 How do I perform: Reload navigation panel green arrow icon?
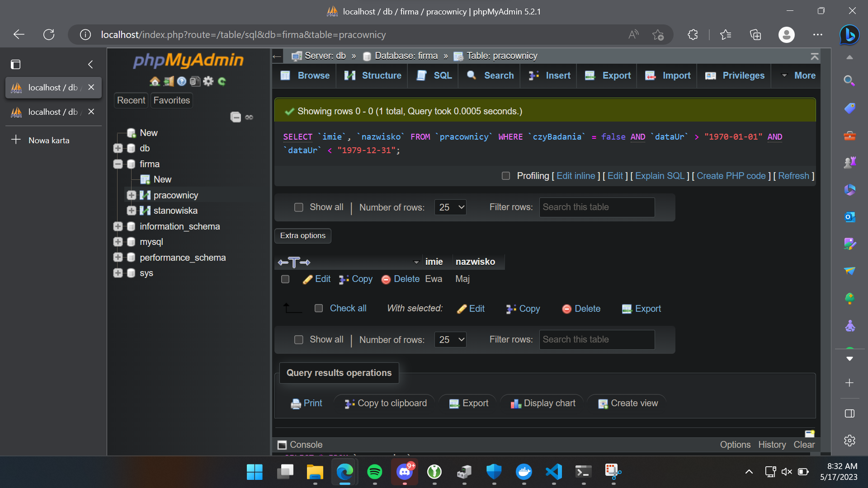click(x=222, y=81)
